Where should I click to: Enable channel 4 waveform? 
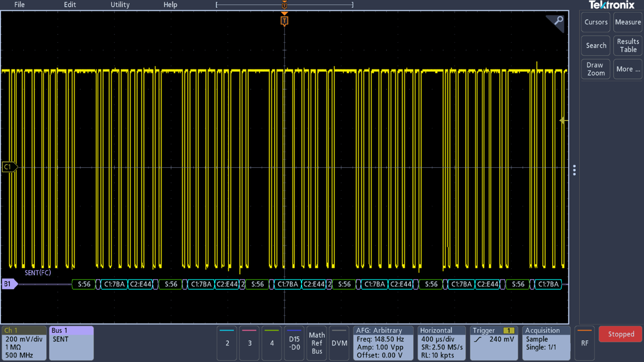tap(272, 343)
